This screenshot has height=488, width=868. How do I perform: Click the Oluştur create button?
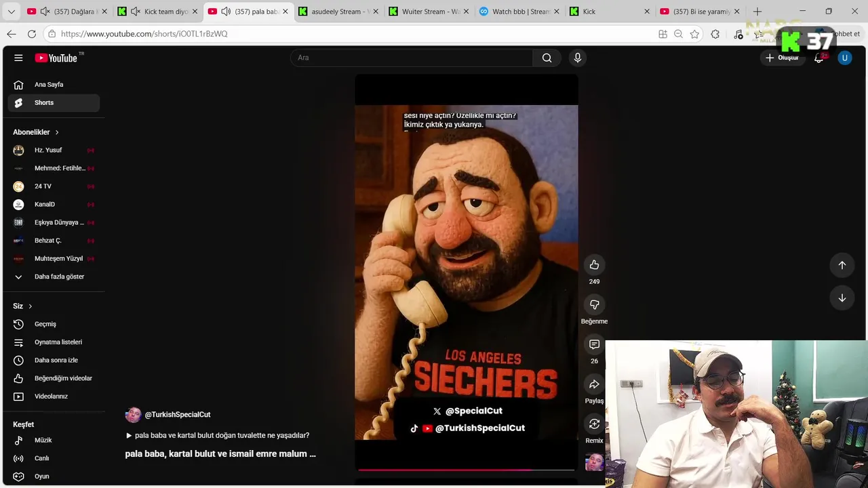click(782, 58)
